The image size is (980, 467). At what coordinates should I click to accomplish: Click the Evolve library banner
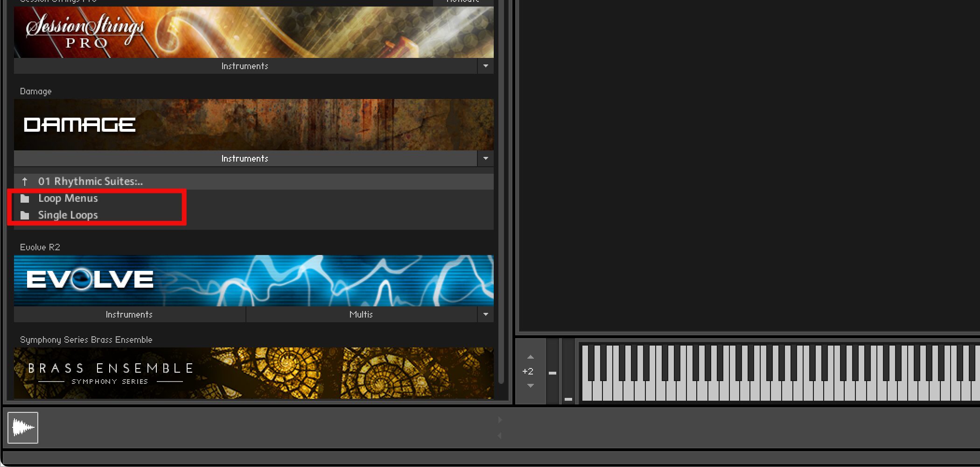[x=253, y=281]
